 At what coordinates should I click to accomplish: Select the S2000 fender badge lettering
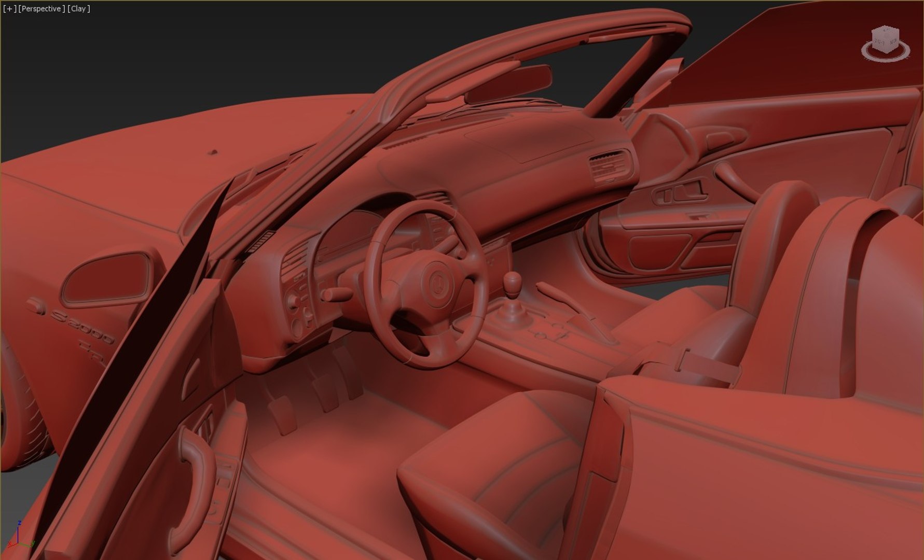tap(83, 325)
